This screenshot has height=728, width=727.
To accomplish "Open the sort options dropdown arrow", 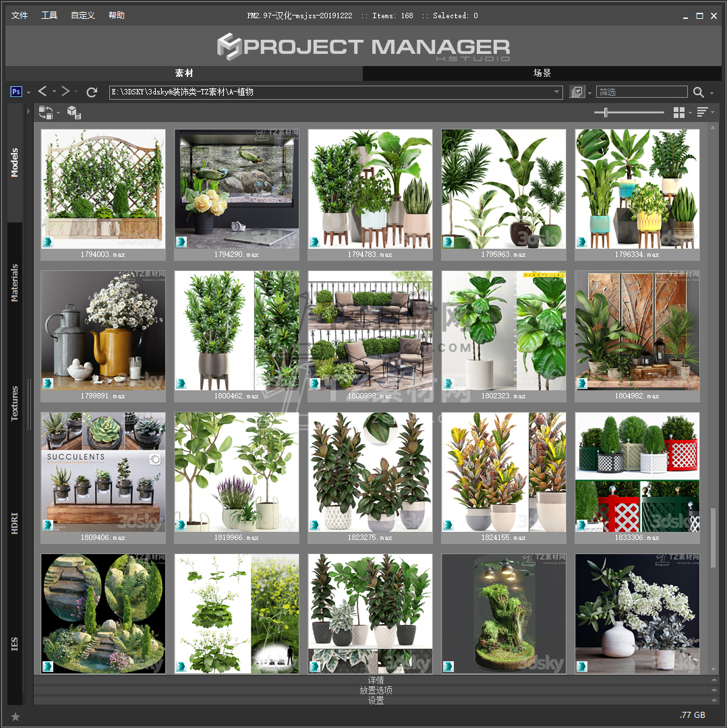I will (x=712, y=112).
